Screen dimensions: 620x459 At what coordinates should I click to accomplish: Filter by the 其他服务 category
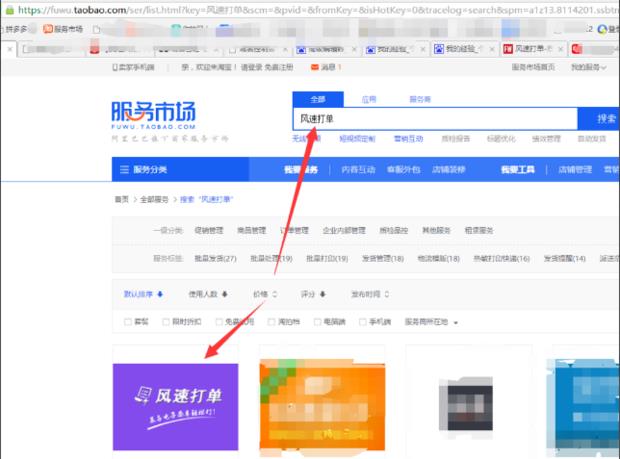point(436,230)
